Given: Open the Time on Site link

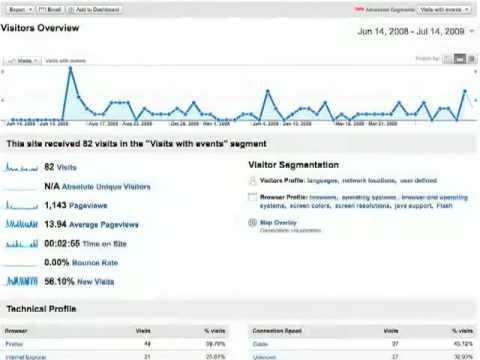Looking at the screenshot, I should pyautogui.click(x=105, y=244).
